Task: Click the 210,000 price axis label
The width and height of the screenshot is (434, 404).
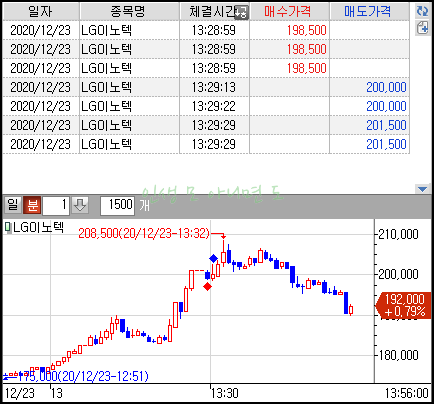Action: point(399,234)
